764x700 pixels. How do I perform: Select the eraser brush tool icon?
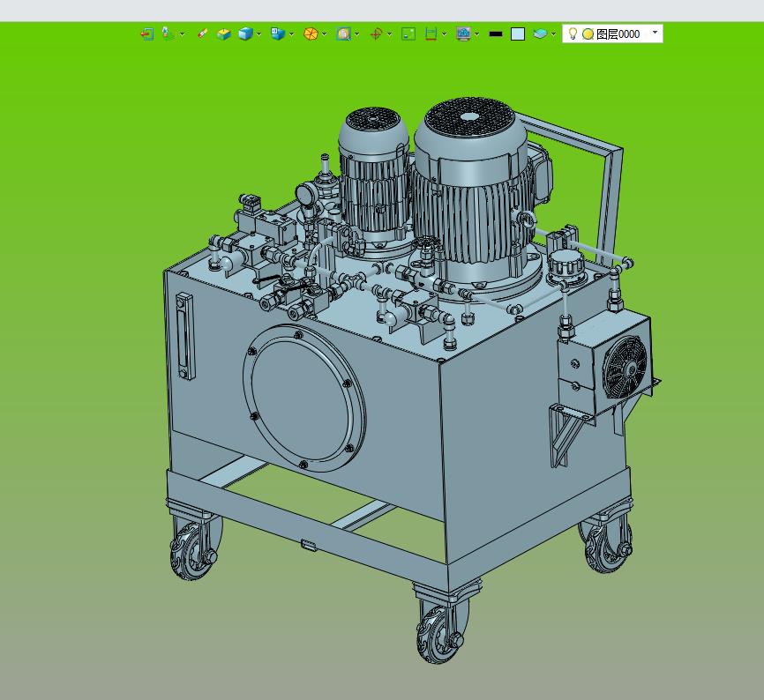[203, 34]
